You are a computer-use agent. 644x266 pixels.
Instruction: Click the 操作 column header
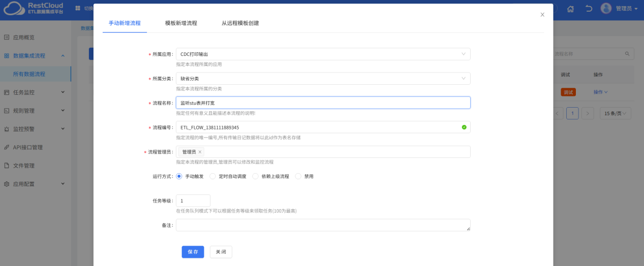(598, 75)
